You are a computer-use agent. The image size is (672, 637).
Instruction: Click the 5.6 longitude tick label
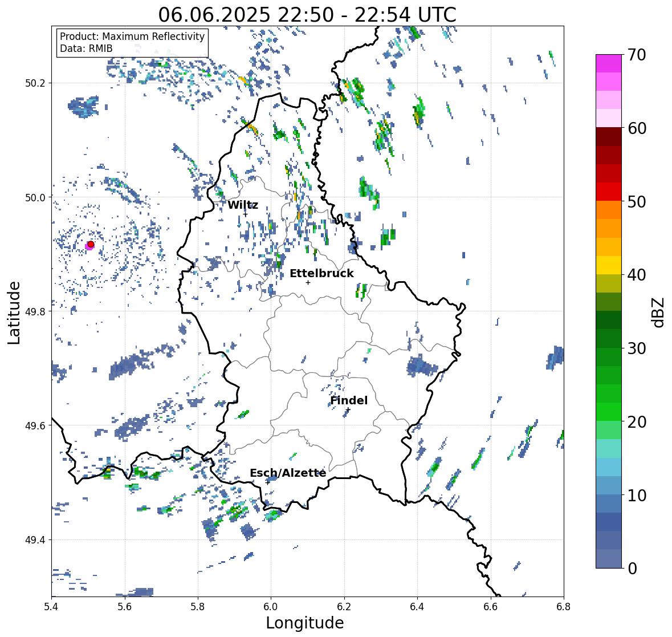pos(125,607)
